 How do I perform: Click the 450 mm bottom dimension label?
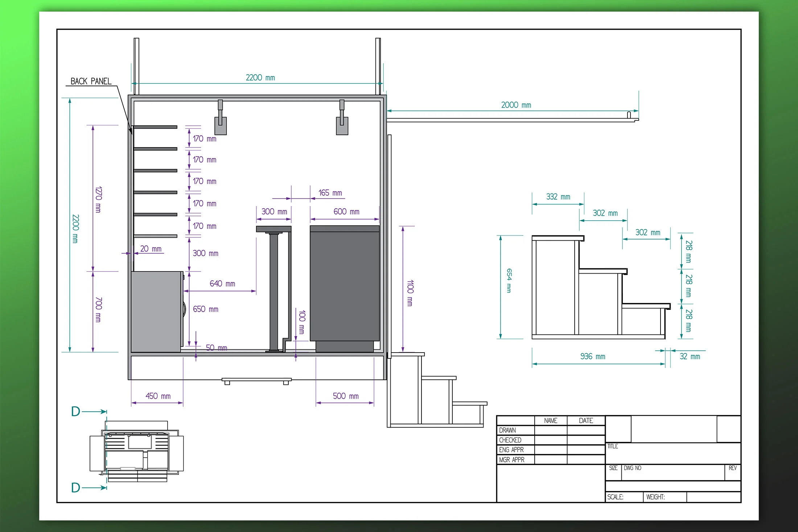tap(158, 396)
